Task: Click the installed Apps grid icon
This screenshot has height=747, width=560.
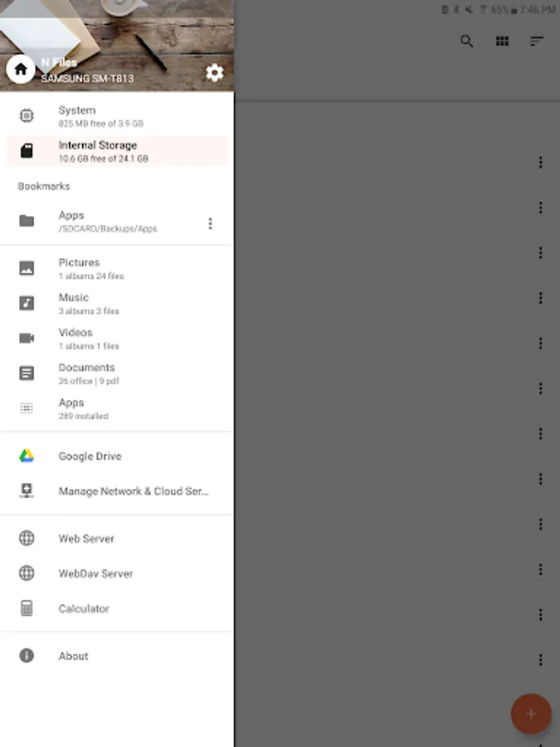Action: pos(27,408)
